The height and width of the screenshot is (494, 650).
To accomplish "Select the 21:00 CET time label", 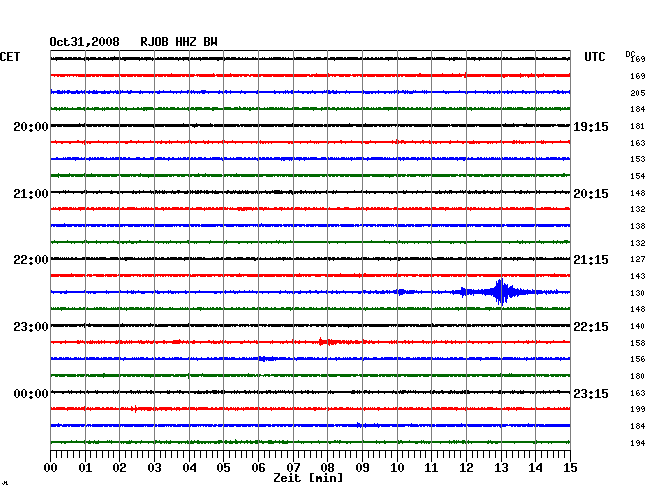I will click(x=31, y=194).
